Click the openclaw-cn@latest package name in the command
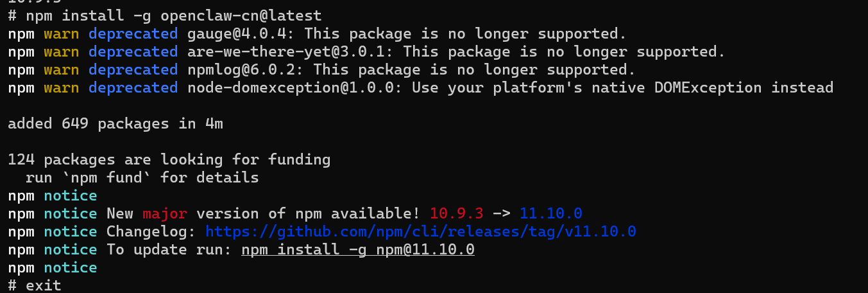This screenshot has height=293, width=868. point(241,15)
